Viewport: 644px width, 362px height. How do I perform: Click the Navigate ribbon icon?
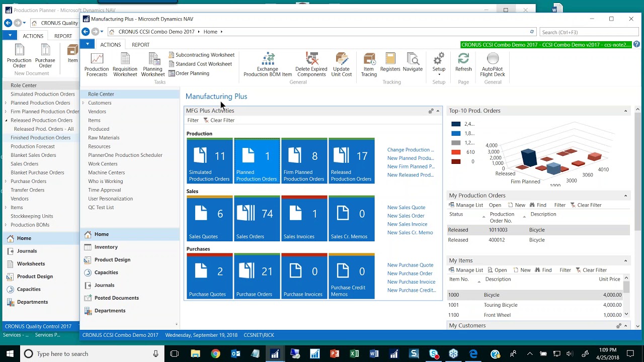(x=413, y=62)
